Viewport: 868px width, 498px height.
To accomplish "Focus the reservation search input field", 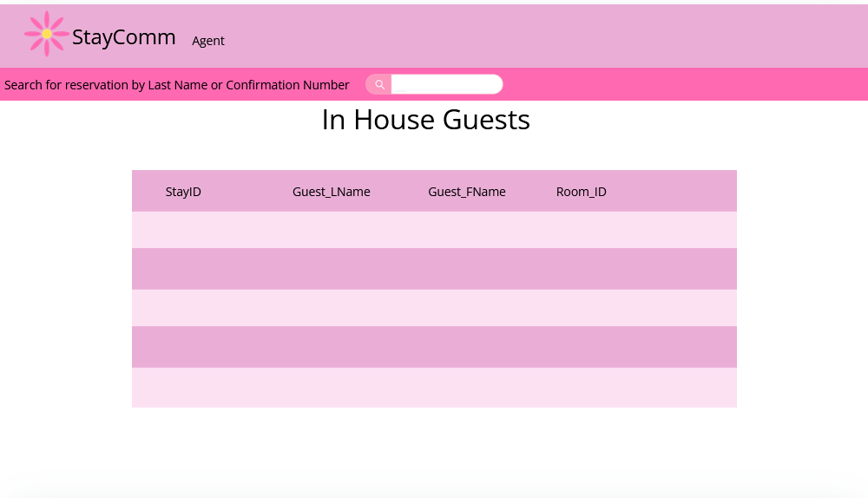I will click(x=446, y=84).
